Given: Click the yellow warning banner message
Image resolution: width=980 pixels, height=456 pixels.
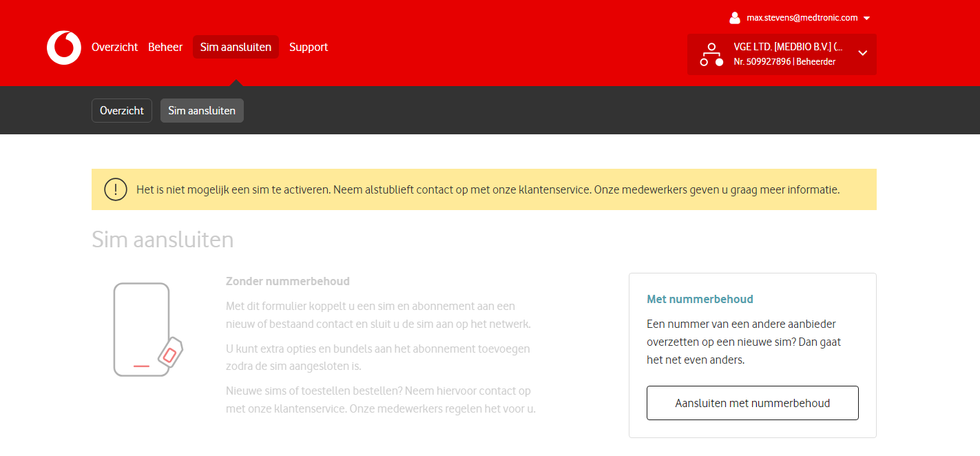Looking at the screenshot, I should pos(488,189).
